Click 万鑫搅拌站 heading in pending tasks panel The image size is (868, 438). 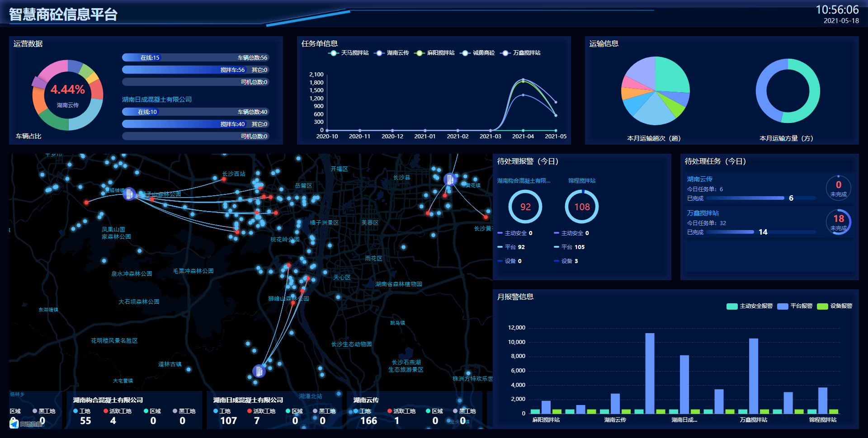click(703, 213)
